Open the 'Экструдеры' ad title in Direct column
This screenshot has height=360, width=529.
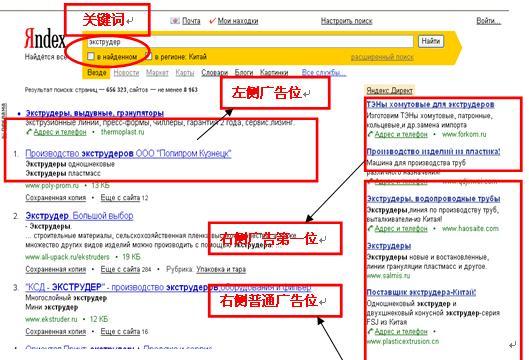[x=389, y=246]
